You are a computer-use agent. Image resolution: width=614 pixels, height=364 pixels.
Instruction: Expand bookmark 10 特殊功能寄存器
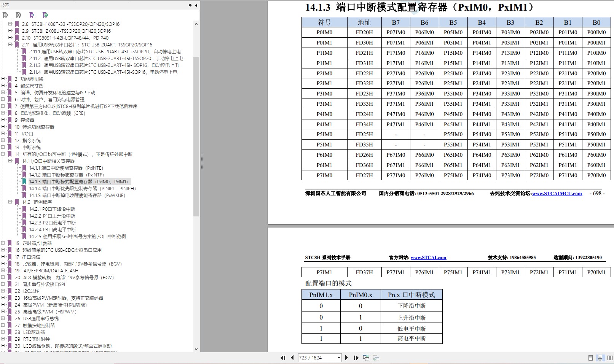(x=3, y=127)
